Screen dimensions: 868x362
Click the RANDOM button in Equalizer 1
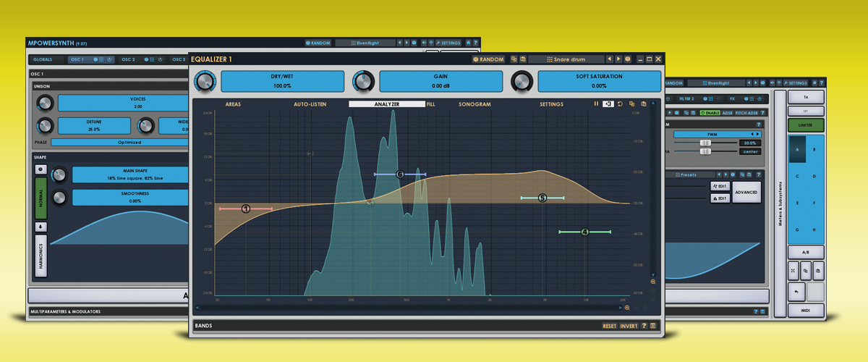tap(488, 59)
